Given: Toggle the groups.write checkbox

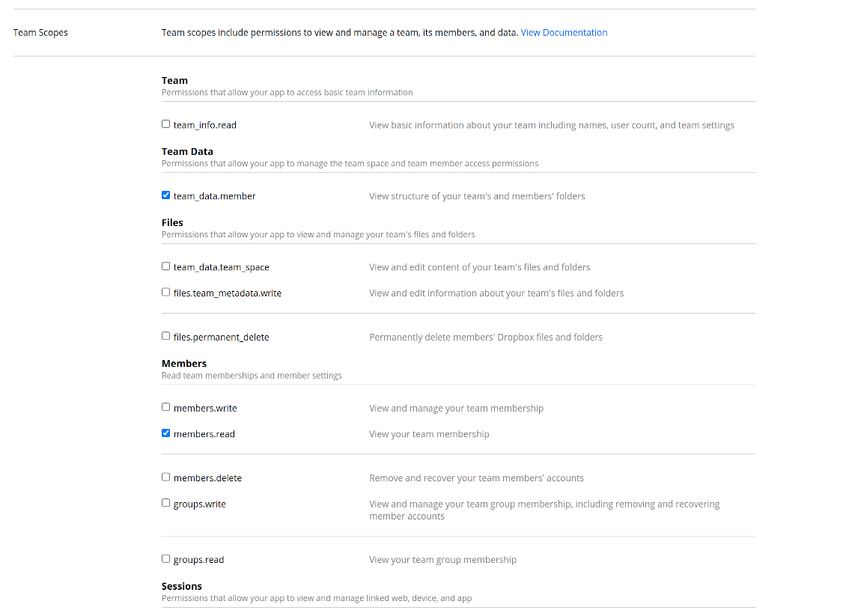Looking at the screenshot, I should click(166, 503).
